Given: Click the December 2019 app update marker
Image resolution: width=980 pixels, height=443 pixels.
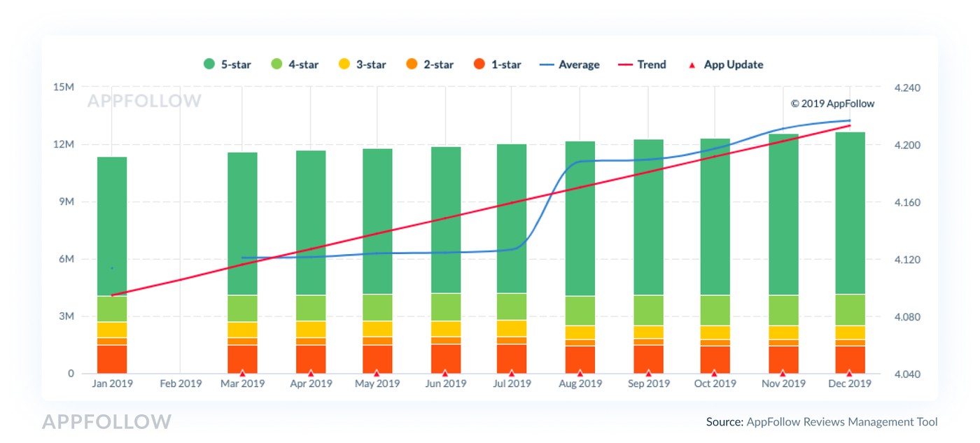Looking at the screenshot, I should (849, 373).
